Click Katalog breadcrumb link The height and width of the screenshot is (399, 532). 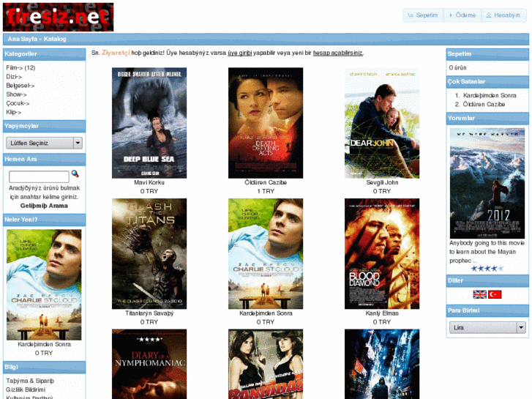[x=55, y=39]
